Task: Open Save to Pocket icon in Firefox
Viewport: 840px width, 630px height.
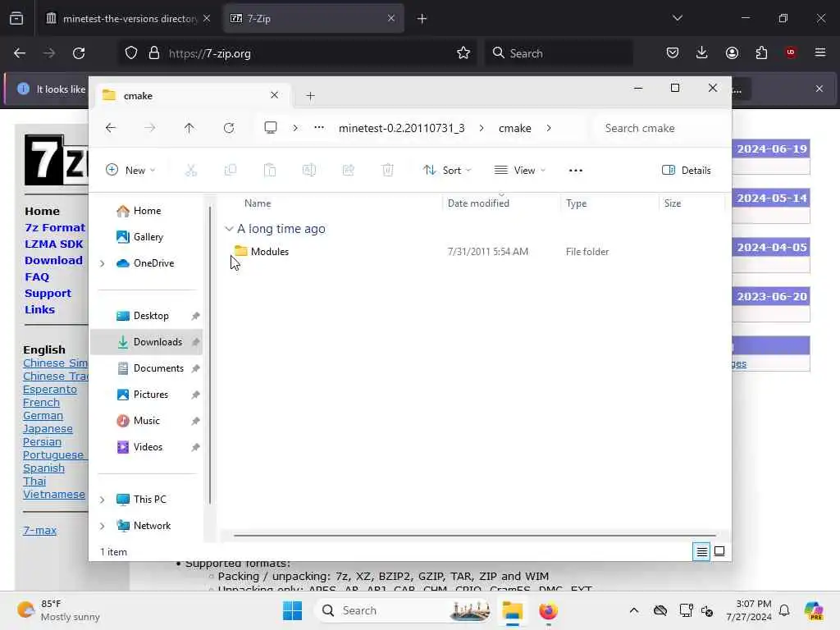Action: pyautogui.click(x=673, y=52)
